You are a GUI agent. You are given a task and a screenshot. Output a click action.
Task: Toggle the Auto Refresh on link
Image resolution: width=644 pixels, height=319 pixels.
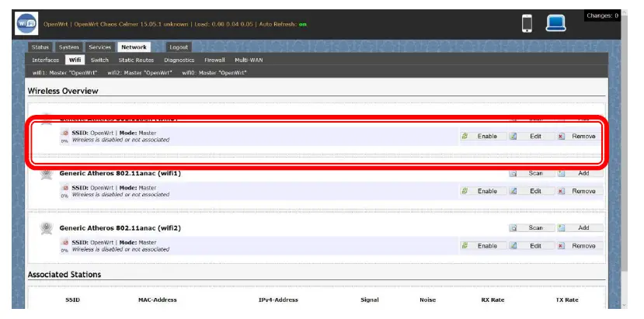303,24
